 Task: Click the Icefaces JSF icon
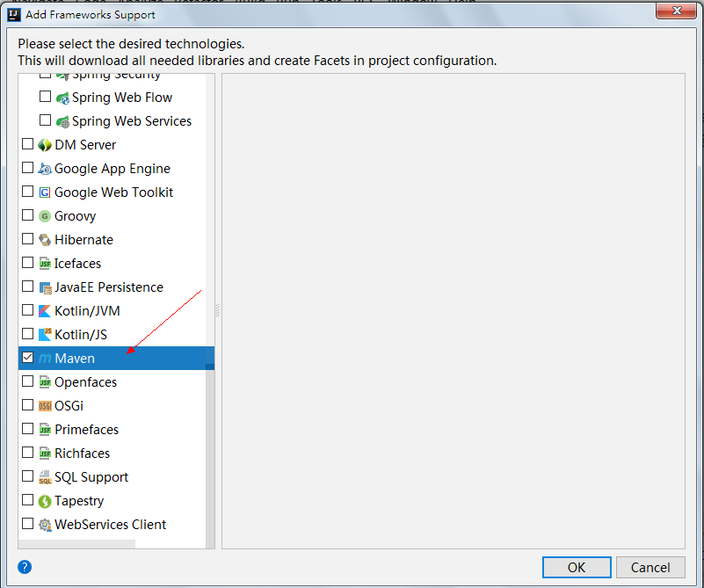coord(45,264)
